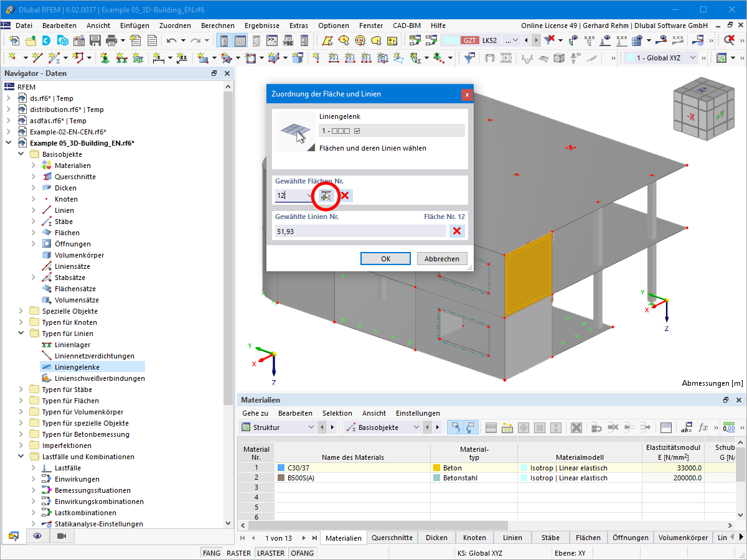Image resolution: width=747 pixels, height=560 pixels.
Task: Open the CAD-BIM menu
Action: pos(406,26)
